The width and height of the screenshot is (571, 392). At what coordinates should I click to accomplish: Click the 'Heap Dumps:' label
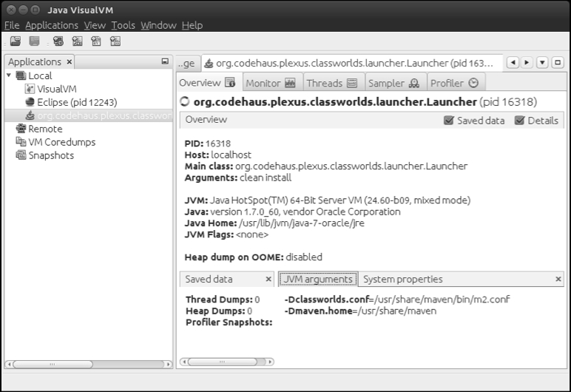[215, 311]
